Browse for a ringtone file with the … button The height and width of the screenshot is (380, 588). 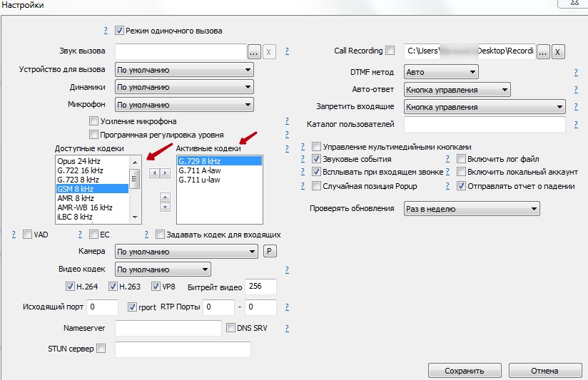pos(254,51)
